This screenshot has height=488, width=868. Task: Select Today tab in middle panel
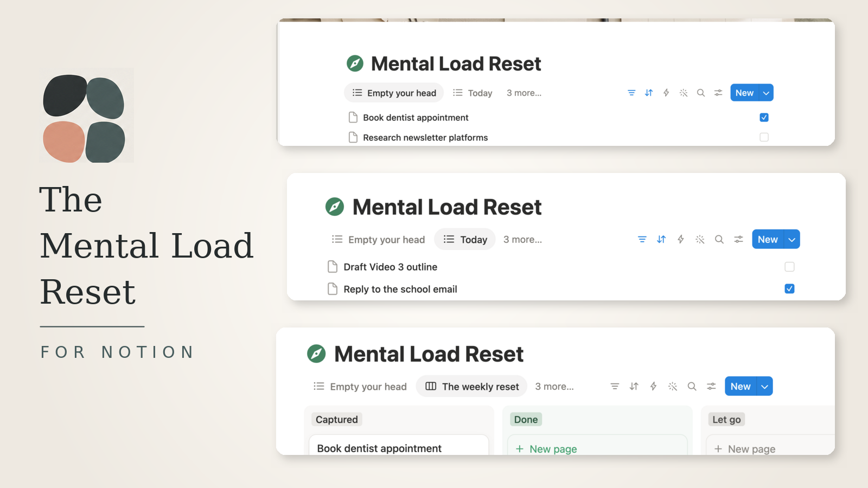[465, 239]
